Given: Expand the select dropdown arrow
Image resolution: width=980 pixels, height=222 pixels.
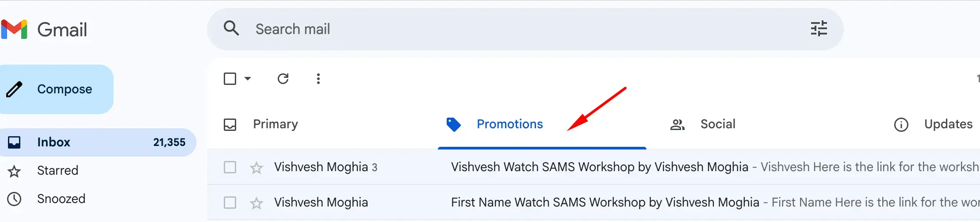Looking at the screenshot, I should click(248, 79).
